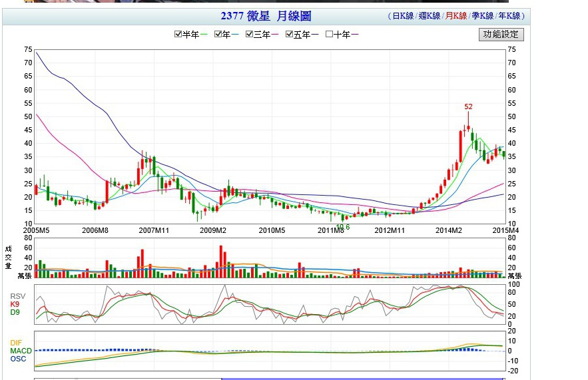Click the OSC indicator legend label
Viewport: 588px width, 380px height.
tap(18, 359)
